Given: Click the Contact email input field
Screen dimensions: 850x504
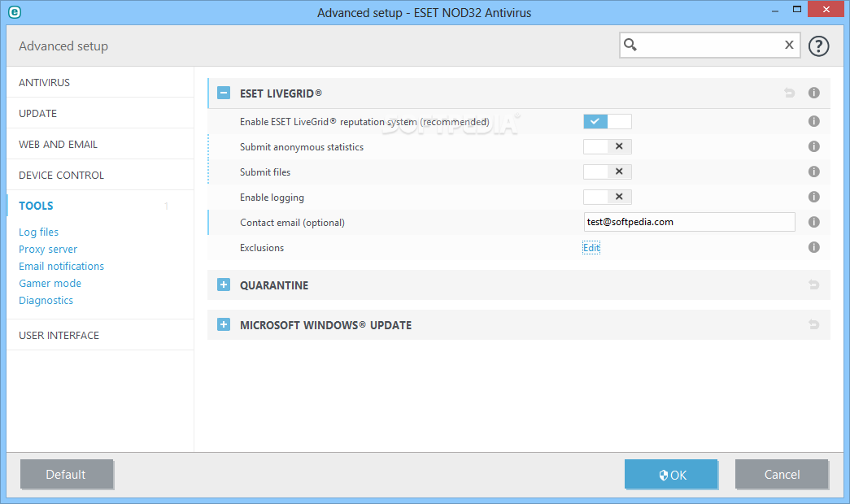Looking at the screenshot, I should coord(690,222).
